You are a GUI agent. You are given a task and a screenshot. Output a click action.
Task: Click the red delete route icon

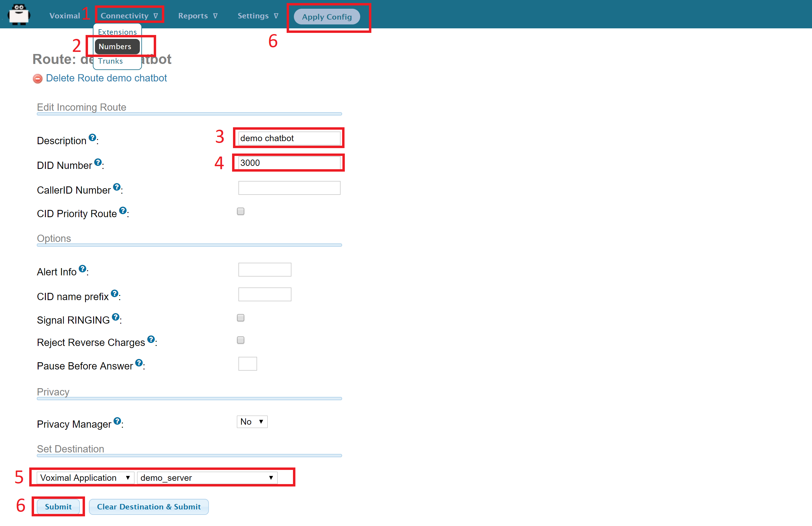click(38, 78)
